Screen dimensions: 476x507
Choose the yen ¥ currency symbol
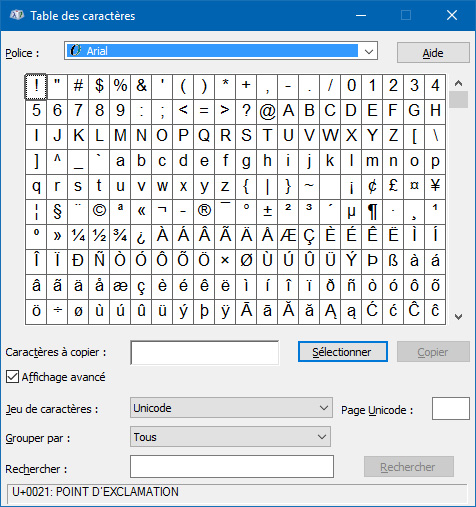click(x=435, y=187)
